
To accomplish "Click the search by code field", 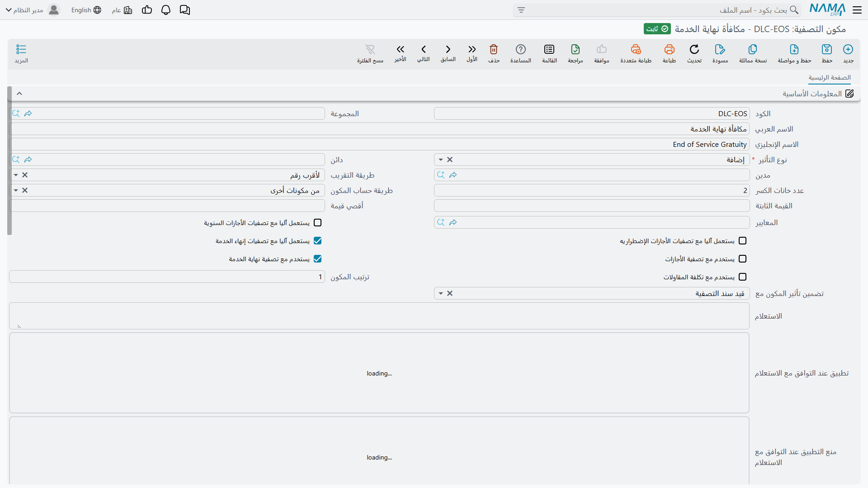I will (x=657, y=10).
